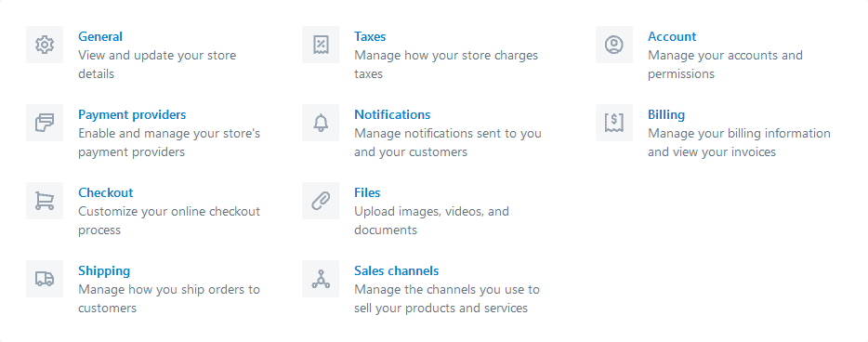
Task: Click the Sales channels network icon
Action: pos(321,279)
